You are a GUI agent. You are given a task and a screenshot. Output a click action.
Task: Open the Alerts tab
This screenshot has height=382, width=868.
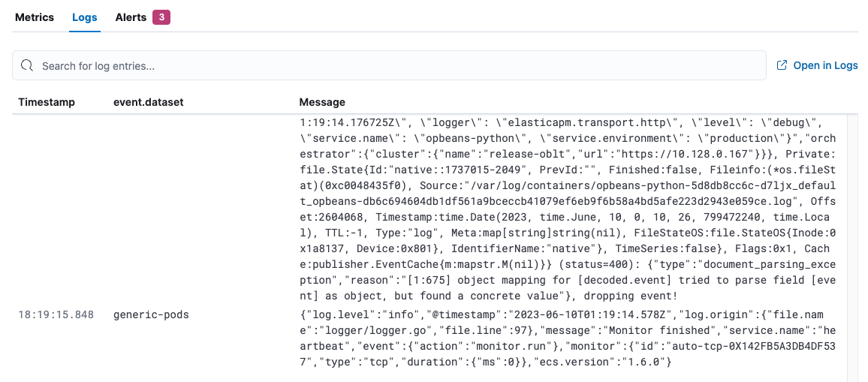coord(131,17)
